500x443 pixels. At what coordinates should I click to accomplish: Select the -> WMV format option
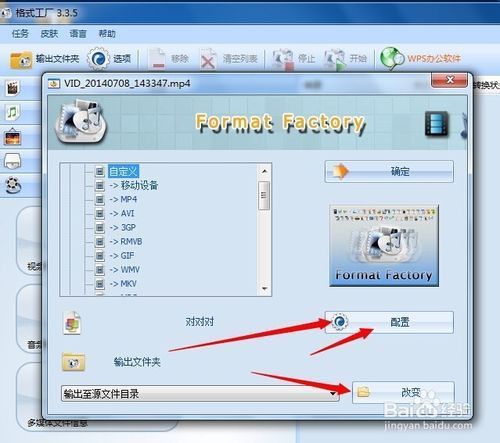(x=125, y=270)
